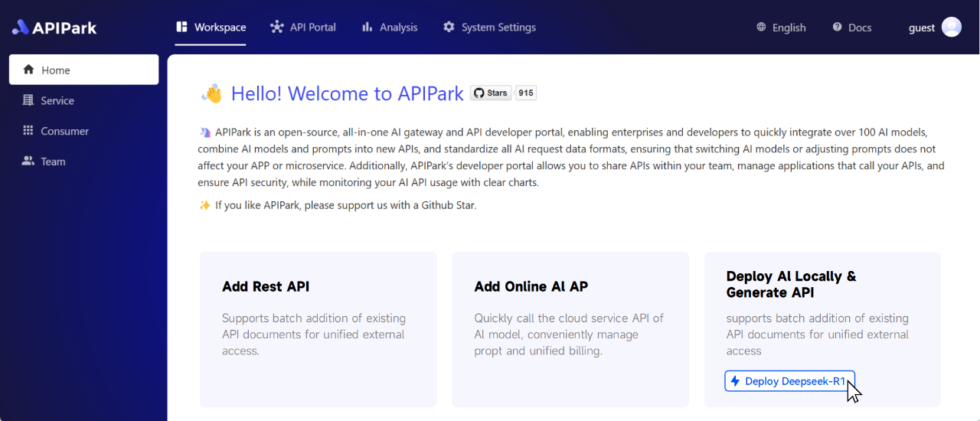980x421 pixels.
Task: Click the GitHub Stars button
Action: [x=491, y=93]
